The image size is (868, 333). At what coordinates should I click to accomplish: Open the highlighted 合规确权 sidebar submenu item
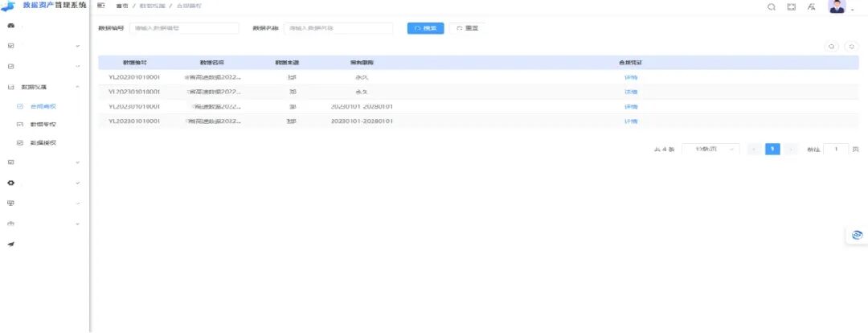(x=43, y=106)
